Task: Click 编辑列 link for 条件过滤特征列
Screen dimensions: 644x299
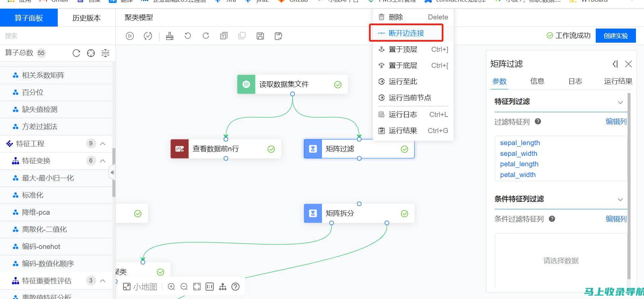Action: point(616,219)
